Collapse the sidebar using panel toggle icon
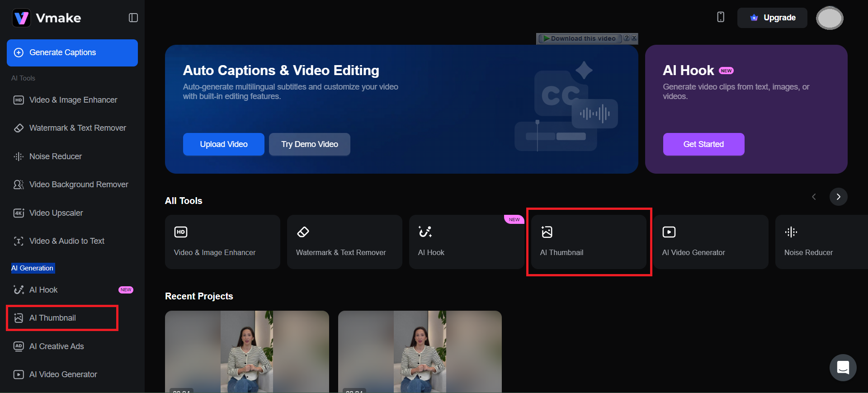 pos(133,18)
